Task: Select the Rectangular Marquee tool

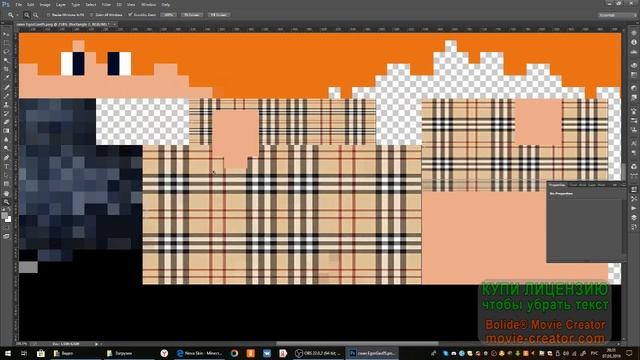Action: point(6,43)
